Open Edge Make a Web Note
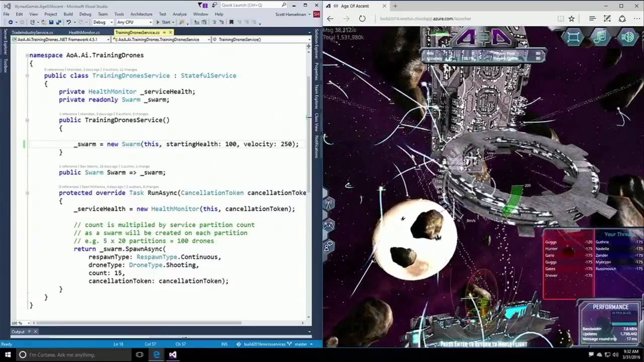The width and height of the screenshot is (644, 362). tap(607, 19)
